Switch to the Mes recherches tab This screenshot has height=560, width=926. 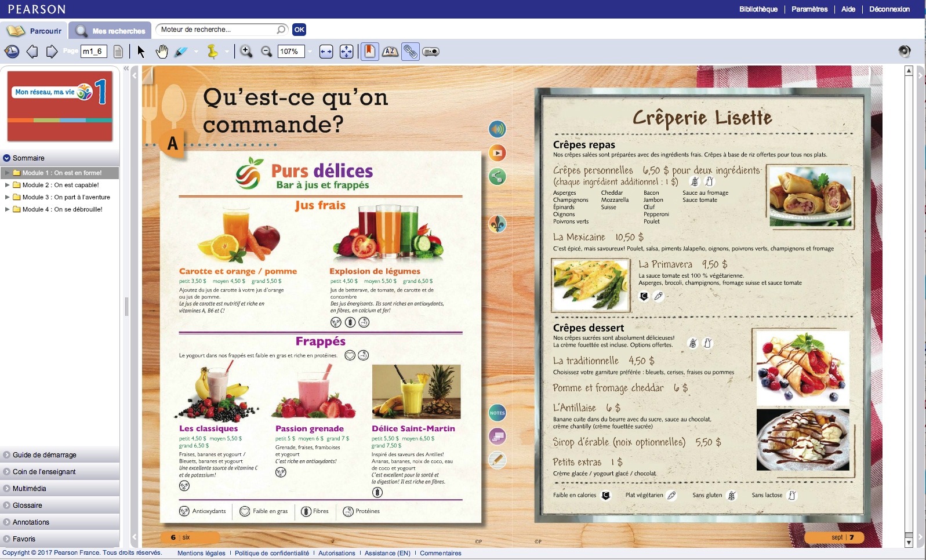pyautogui.click(x=110, y=31)
